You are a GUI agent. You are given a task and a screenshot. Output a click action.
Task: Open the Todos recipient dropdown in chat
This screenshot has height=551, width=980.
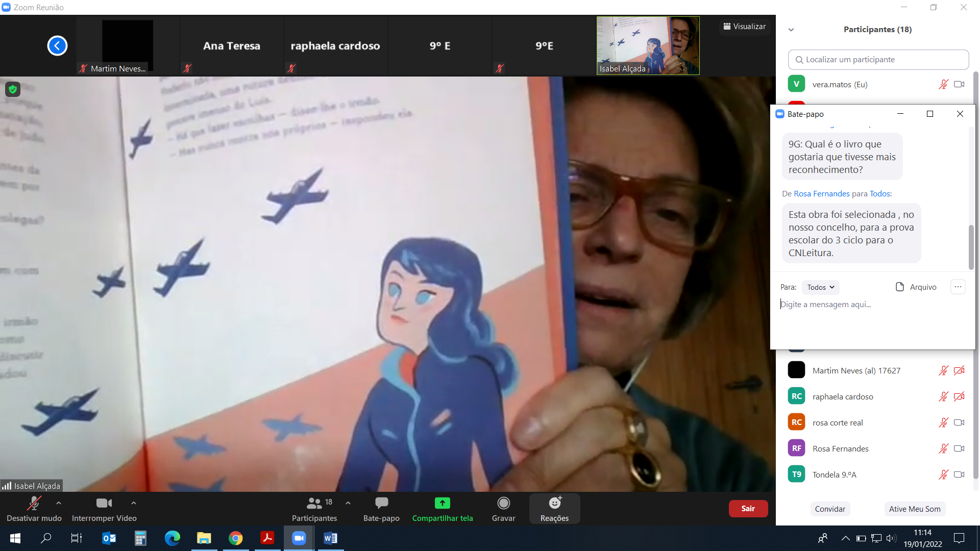(820, 288)
